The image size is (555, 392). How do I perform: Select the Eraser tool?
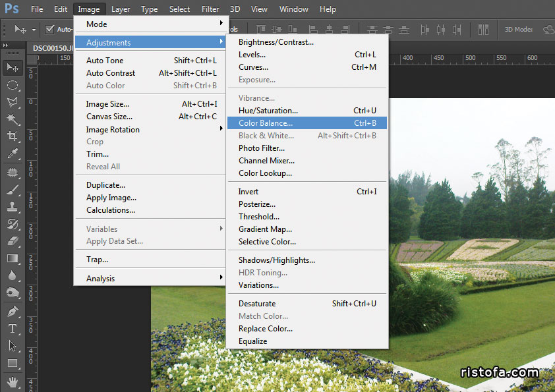click(x=13, y=241)
